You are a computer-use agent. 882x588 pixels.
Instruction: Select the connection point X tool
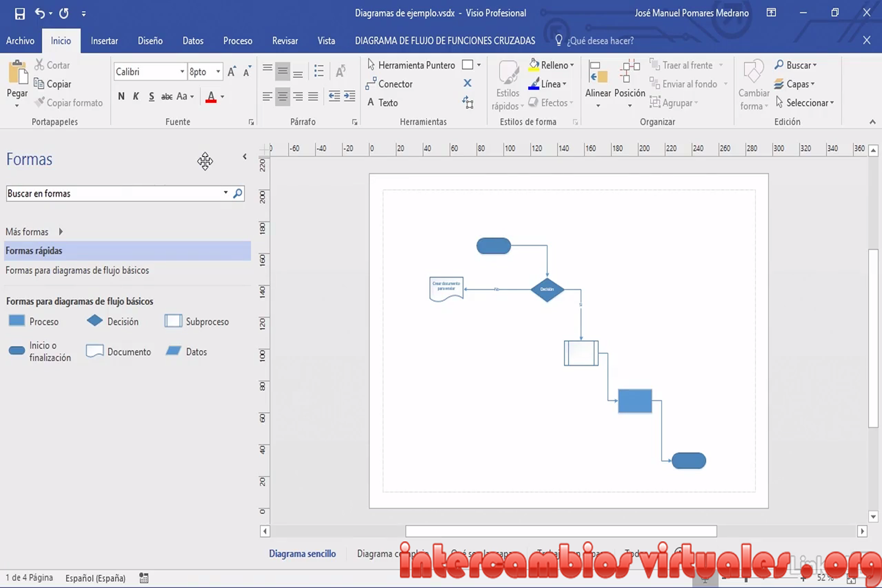coord(467,83)
